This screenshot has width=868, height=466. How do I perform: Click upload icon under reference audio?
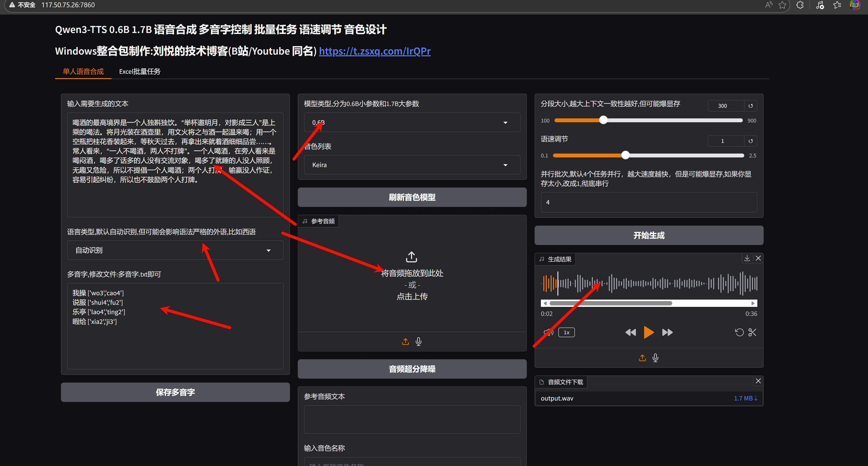pyautogui.click(x=405, y=341)
